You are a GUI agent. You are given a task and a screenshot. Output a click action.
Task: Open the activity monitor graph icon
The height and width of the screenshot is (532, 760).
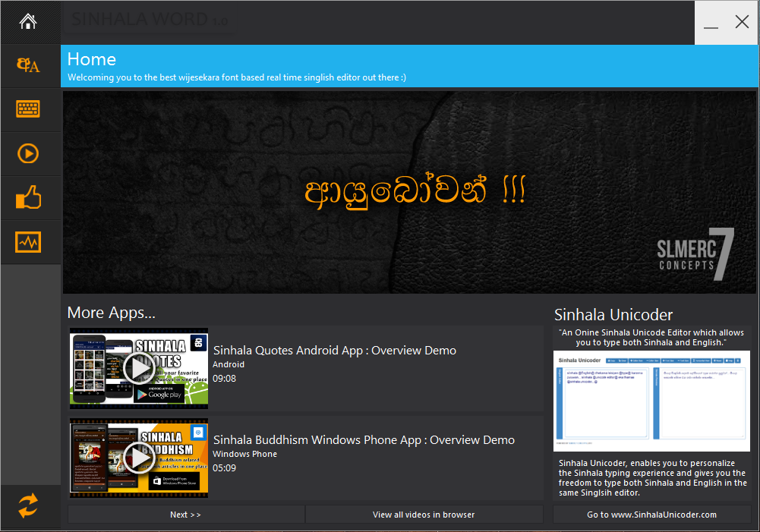28,242
